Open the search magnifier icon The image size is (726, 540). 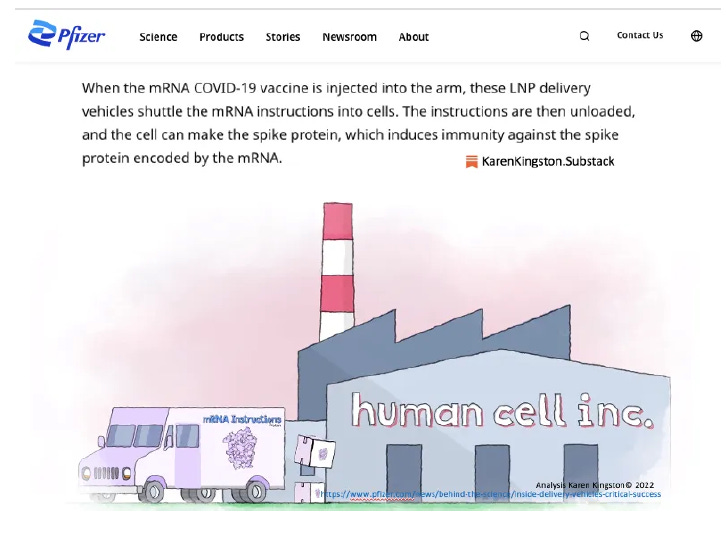pyautogui.click(x=584, y=36)
